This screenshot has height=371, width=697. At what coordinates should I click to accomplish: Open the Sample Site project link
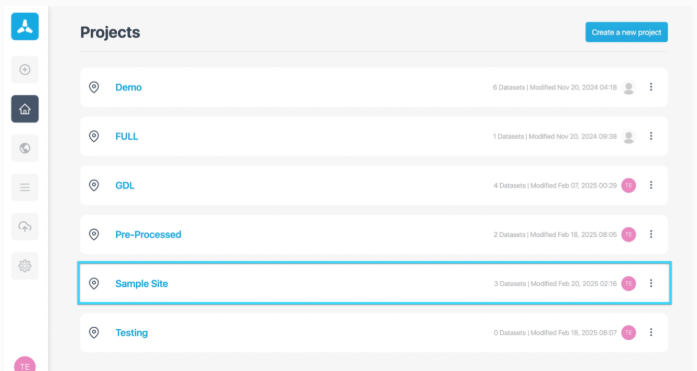coord(141,283)
